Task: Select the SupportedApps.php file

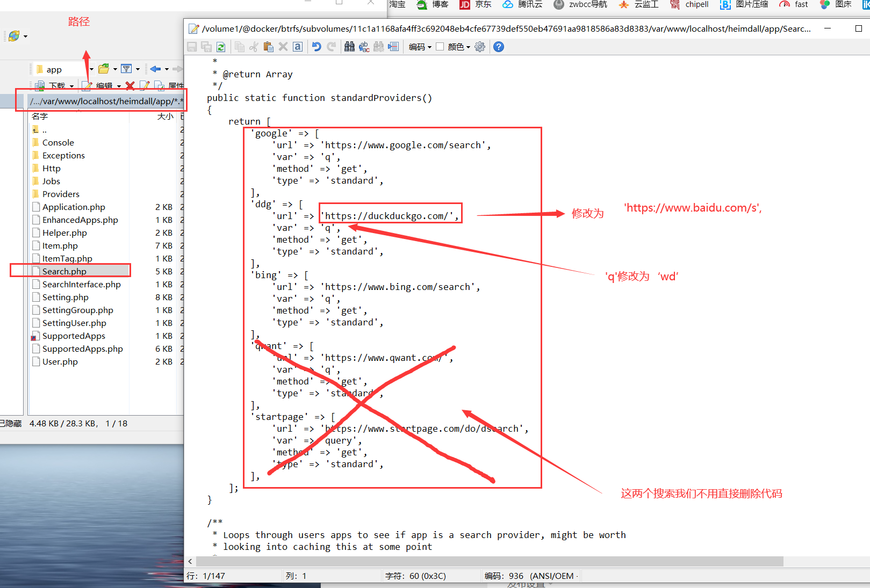Action: (82, 349)
